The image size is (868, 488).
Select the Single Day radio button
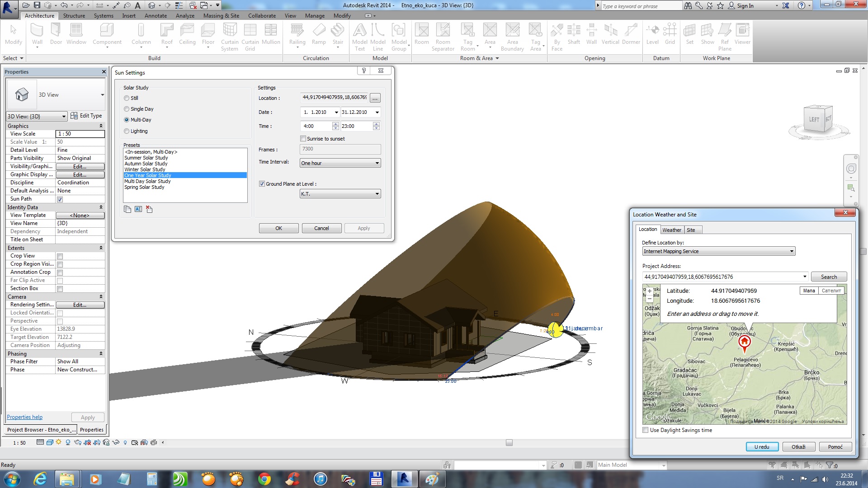127,109
